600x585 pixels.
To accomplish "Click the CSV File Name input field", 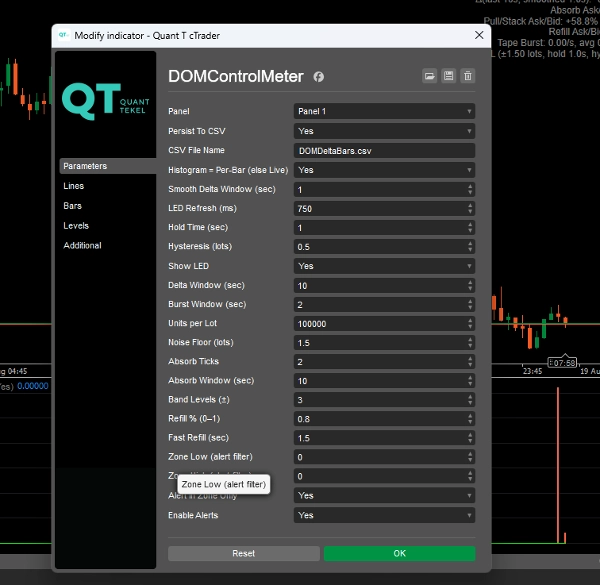I will coord(384,150).
